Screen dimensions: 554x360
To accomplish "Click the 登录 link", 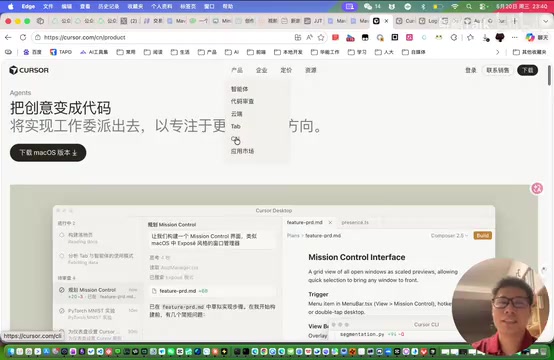I will click(471, 70).
